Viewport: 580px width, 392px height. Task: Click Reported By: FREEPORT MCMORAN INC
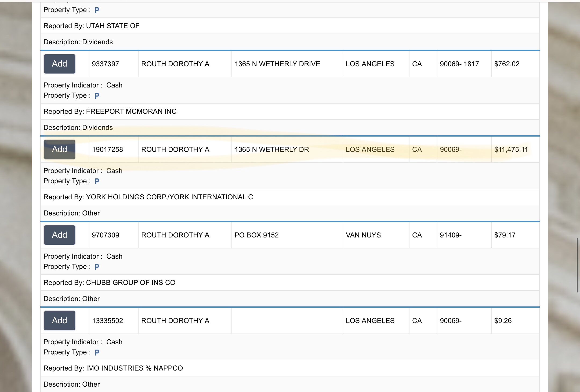[x=110, y=111]
